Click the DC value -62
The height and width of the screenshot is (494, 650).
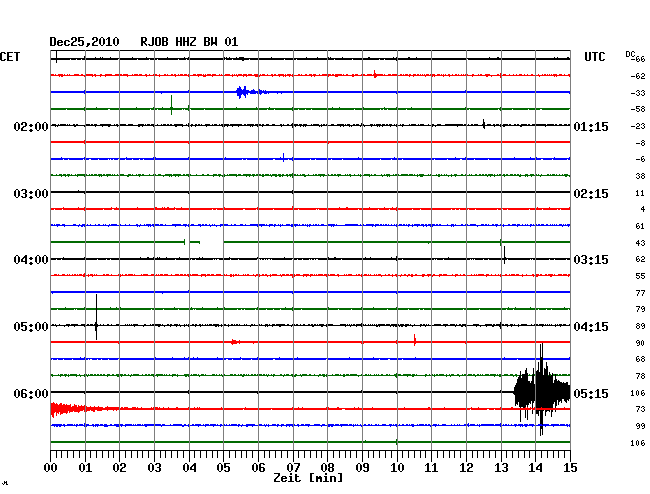[x=638, y=76]
